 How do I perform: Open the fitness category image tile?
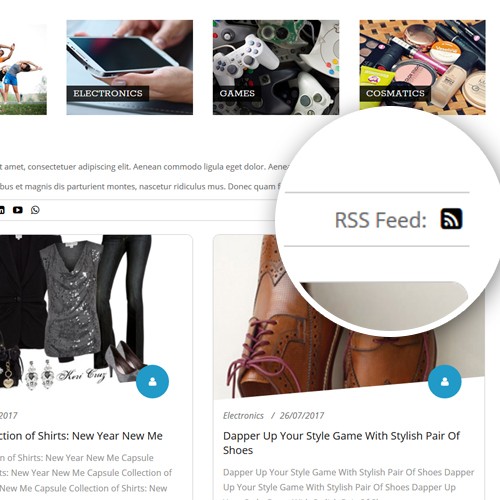[x=23, y=67]
